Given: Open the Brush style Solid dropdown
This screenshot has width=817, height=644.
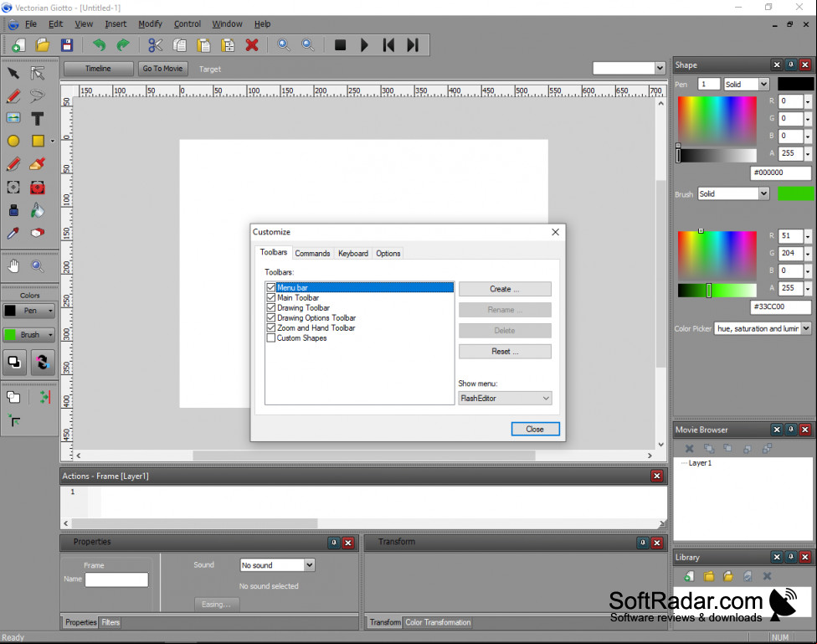Looking at the screenshot, I should tap(733, 194).
